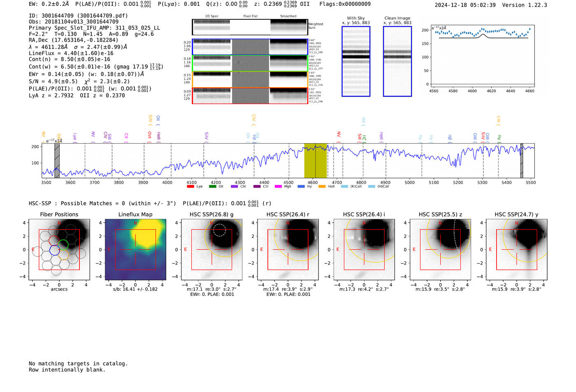Click the orange fiber circle in Fiber Positions
Screen dimensions: 576x392
pos(63,255)
